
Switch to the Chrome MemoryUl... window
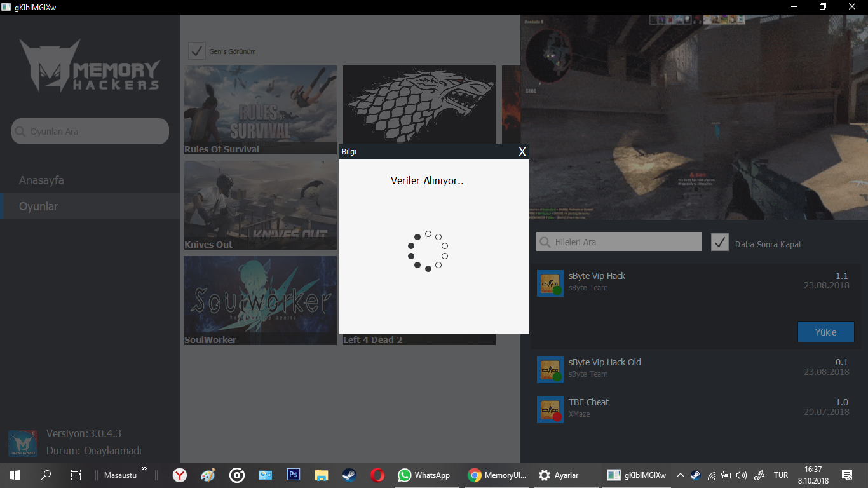point(497,475)
